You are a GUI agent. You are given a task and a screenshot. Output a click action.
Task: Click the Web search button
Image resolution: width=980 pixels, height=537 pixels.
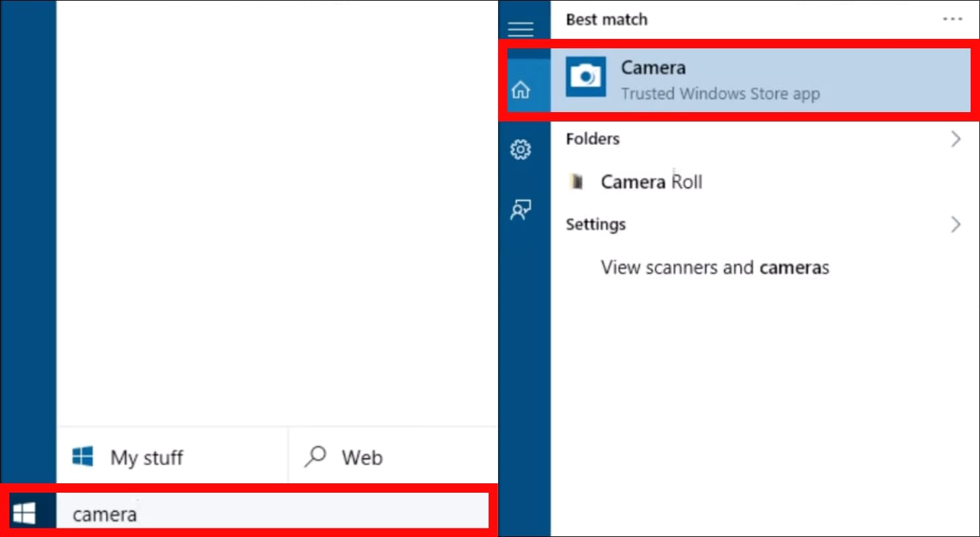point(362,456)
